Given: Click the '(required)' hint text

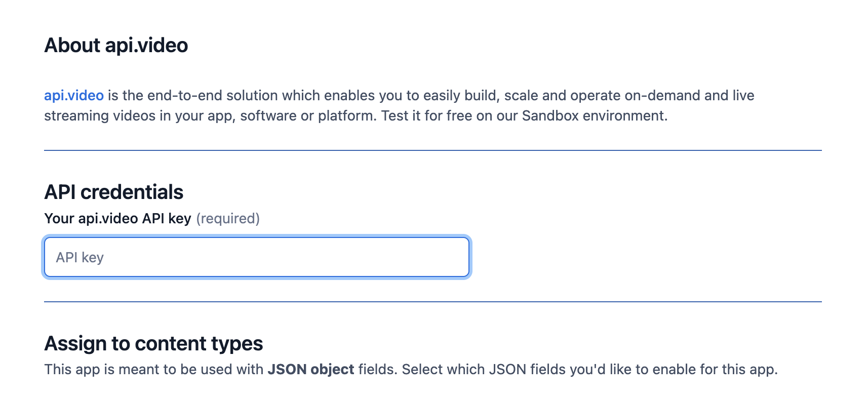Looking at the screenshot, I should point(228,219).
